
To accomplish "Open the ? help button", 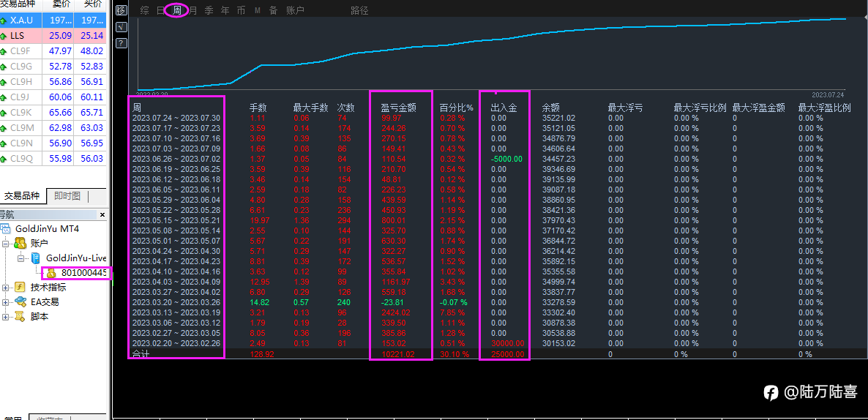I will pos(121,43).
